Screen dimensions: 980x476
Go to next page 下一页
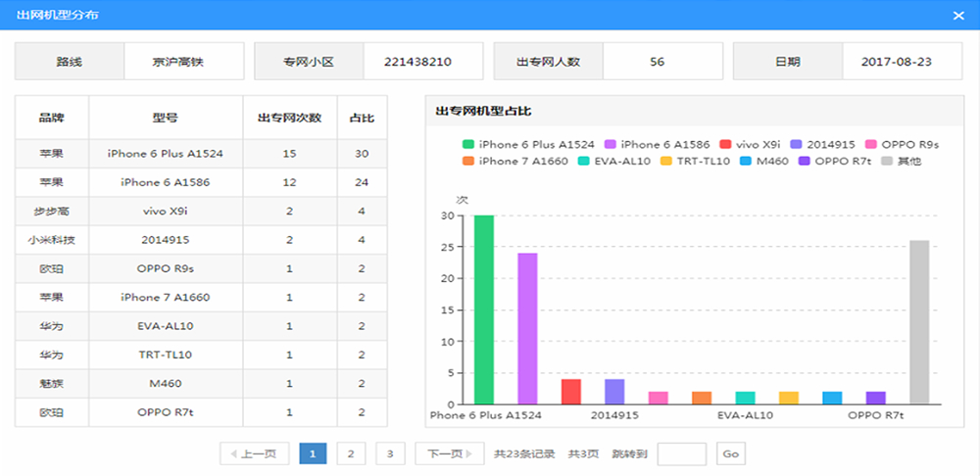coord(450,453)
